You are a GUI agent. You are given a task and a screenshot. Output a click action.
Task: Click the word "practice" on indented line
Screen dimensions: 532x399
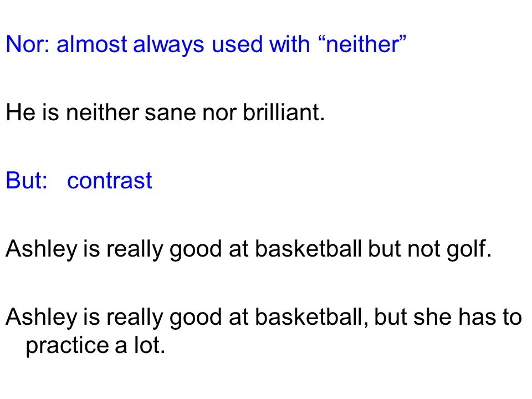[x=67, y=346]
